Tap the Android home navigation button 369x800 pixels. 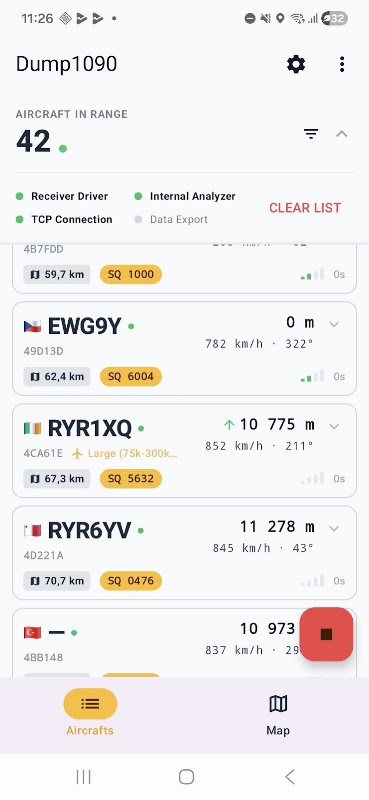click(186, 777)
